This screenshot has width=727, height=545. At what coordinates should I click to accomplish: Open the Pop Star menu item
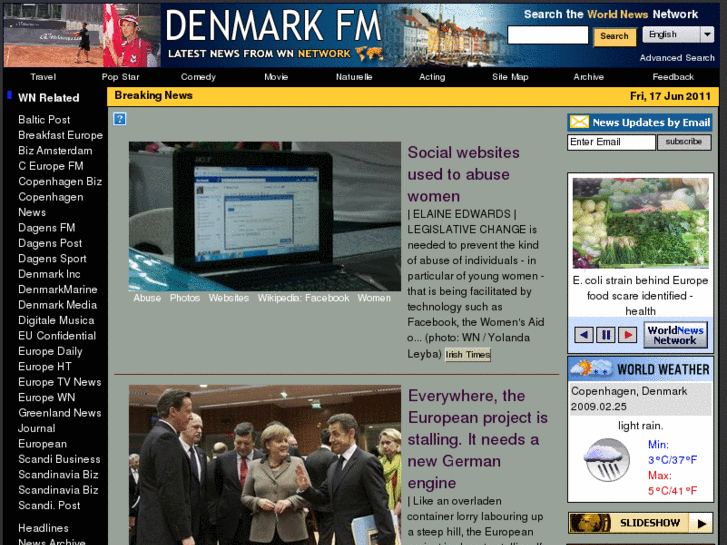pos(121,77)
